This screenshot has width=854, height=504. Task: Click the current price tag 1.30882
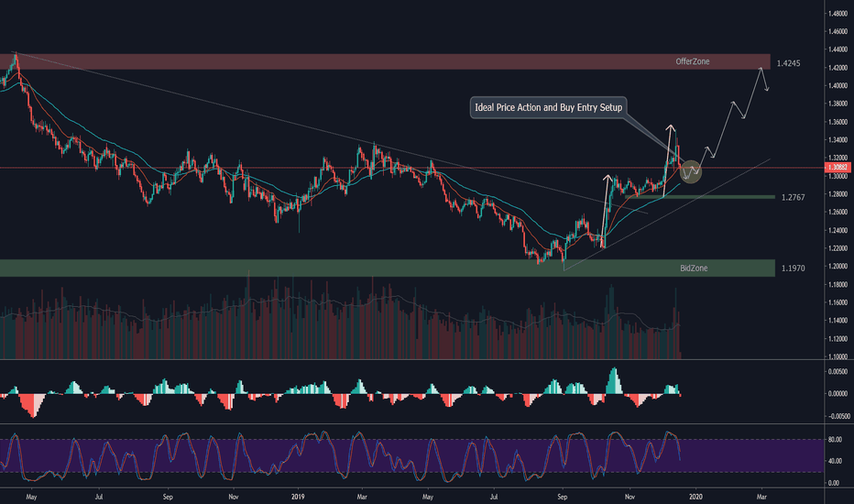tap(838, 168)
